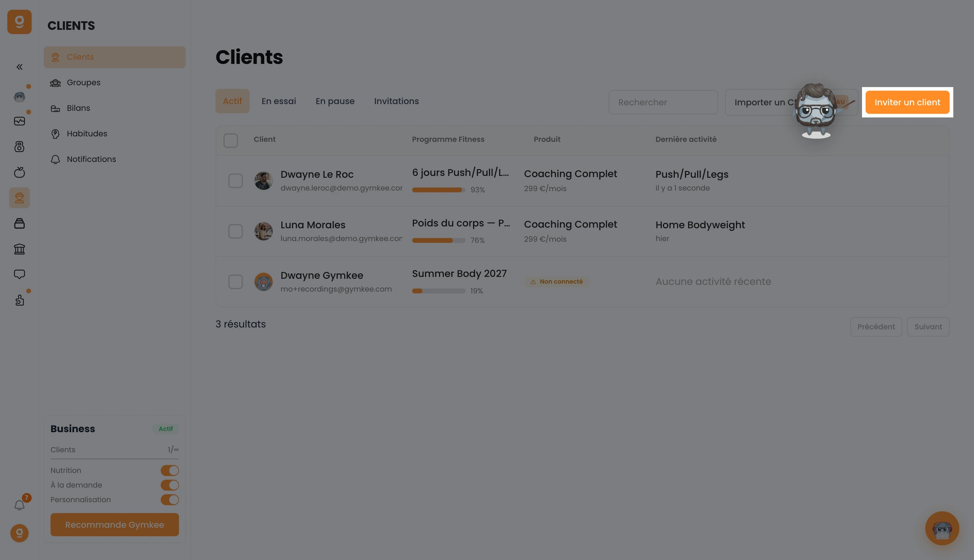Click the Programme Fitness column header

click(x=448, y=139)
